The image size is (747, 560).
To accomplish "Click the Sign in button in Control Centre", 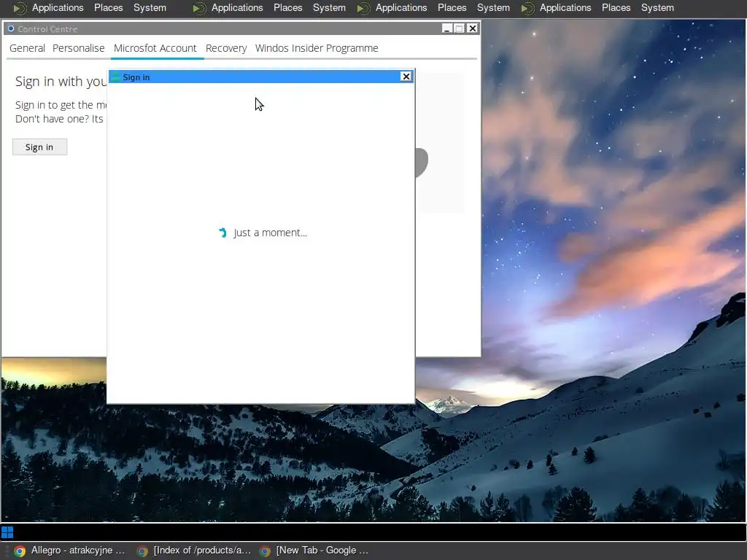I will [x=39, y=147].
